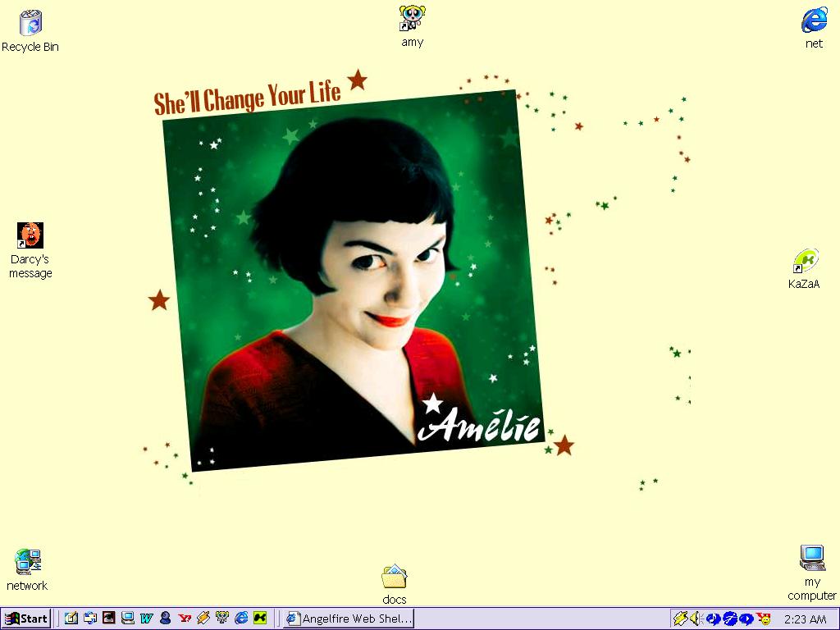The image size is (840, 630).
Task: Click the blue webcam quick launch icon
Action: (x=166, y=619)
